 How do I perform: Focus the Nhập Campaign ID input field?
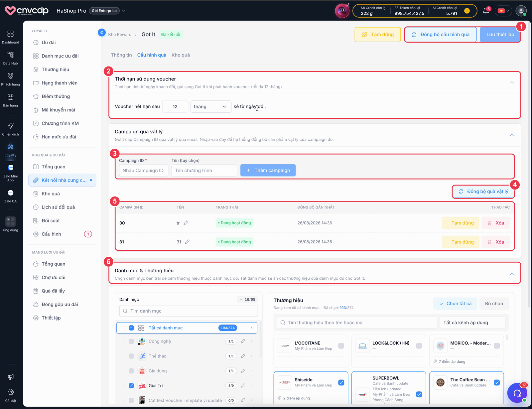[x=144, y=171]
